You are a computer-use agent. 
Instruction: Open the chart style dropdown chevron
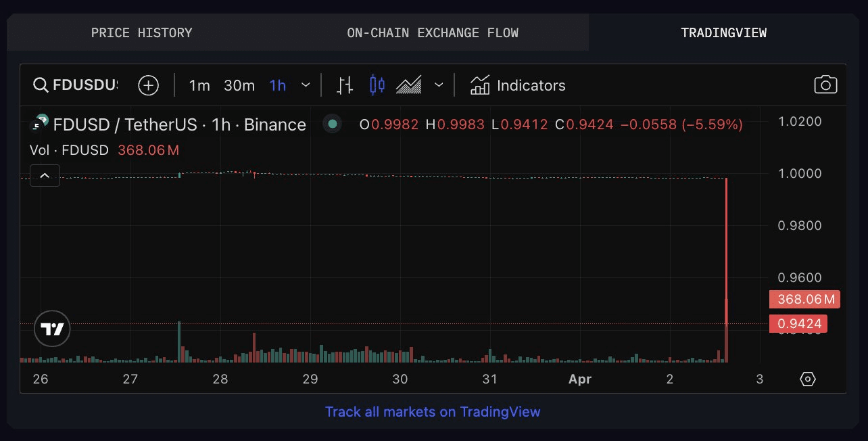(439, 85)
